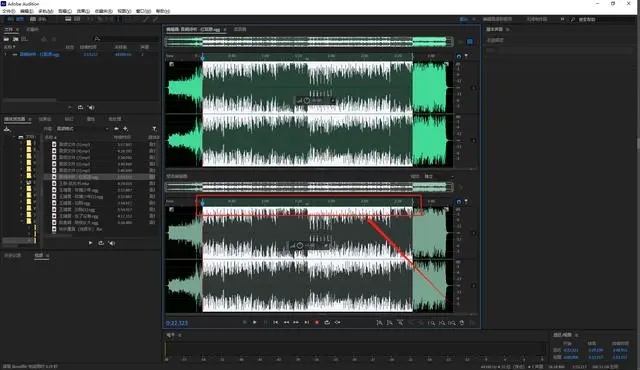The width and height of the screenshot is (640, 370).
Task: Toggle auto-play speaker icon in Files panel
Action: [x=91, y=107]
